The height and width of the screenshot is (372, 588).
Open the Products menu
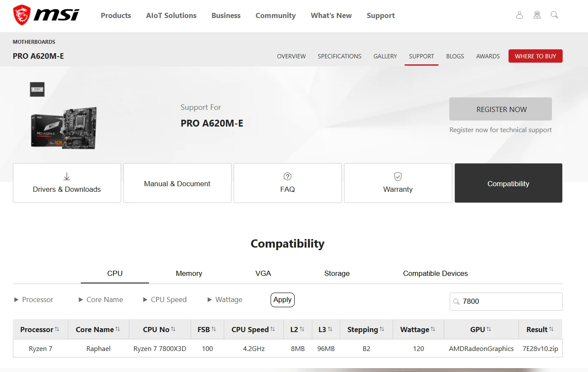pos(116,15)
